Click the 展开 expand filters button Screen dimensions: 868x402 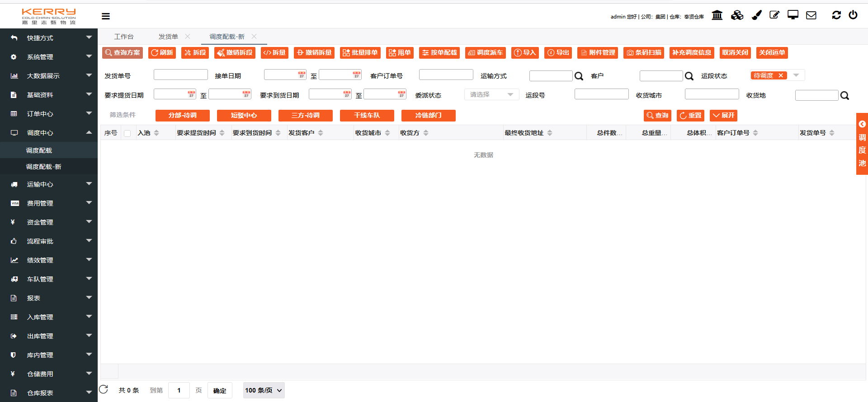pos(723,116)
